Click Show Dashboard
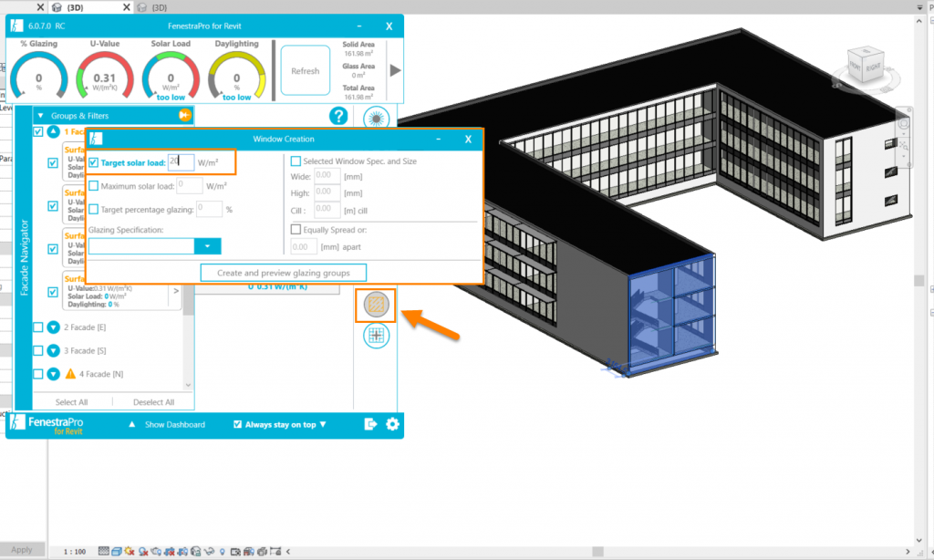Viewport: 934px width, 560px height. (174, 424)
